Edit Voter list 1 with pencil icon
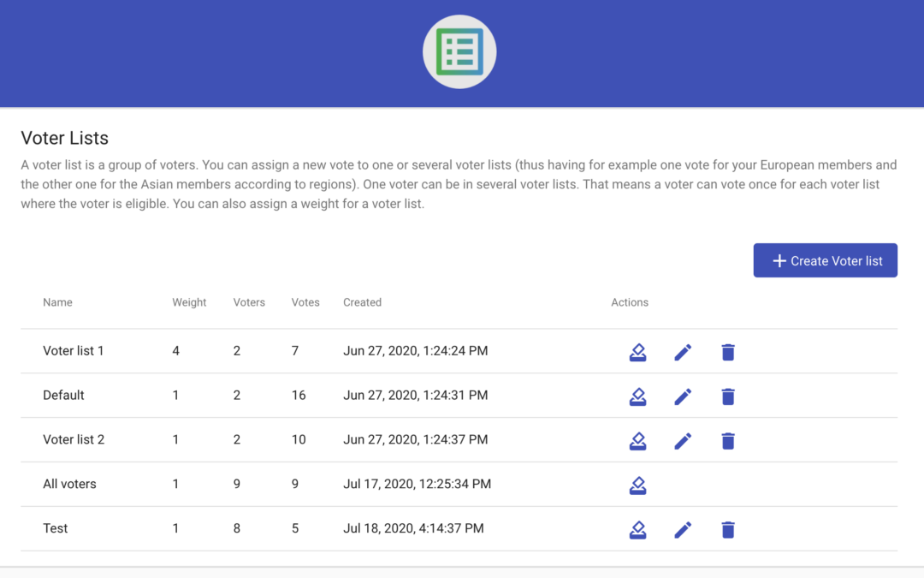924x578 pixels. 683,352
